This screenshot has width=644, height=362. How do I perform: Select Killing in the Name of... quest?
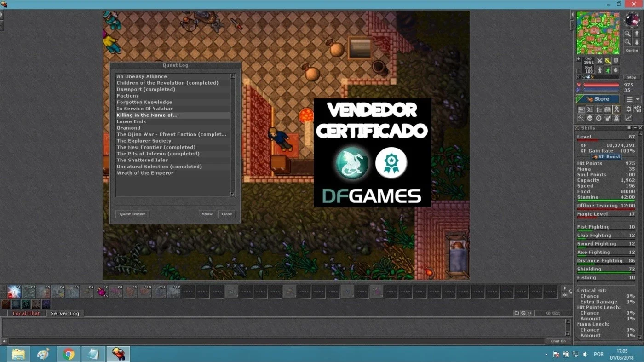tap(172, 115)
